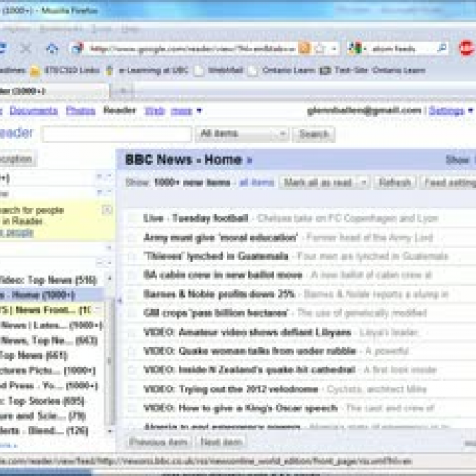This screenshot has width=476, height=476.
Task: Close the yellow search for people notice
Action: [x=108, y=209]
